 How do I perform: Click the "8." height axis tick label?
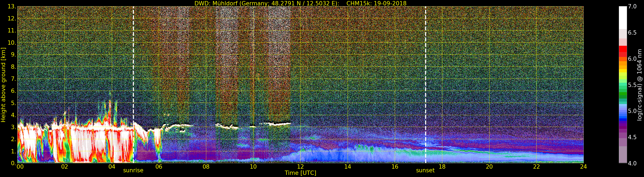pos(14,67)
